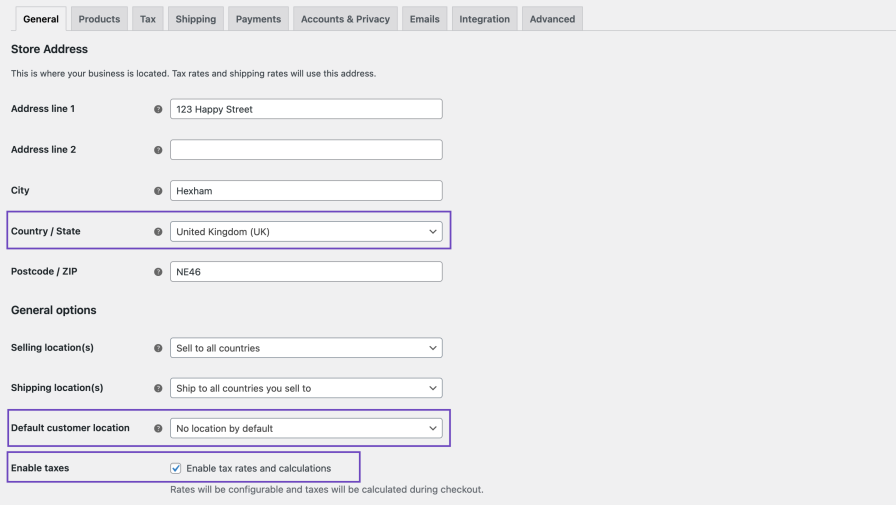This screenshot has height=505, width=896.
Task: Expand Default customer location dropdown
Action: coord(306,428)
